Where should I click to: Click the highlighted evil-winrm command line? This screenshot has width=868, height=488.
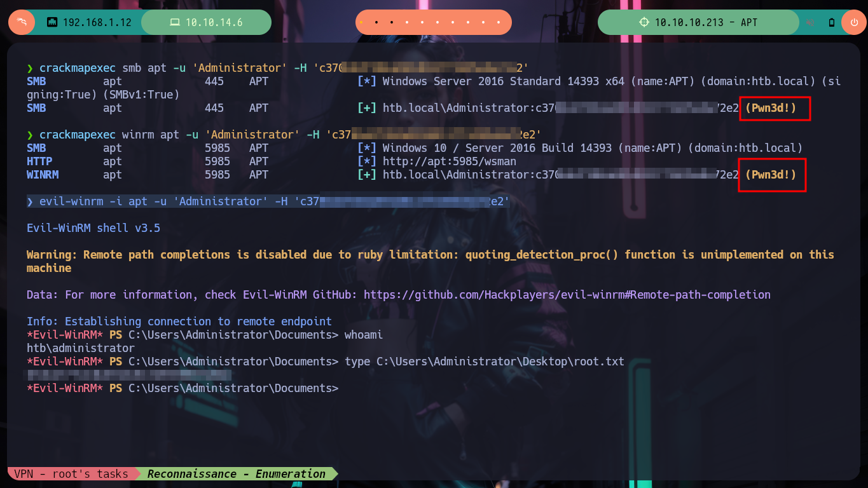coord(268,201)
